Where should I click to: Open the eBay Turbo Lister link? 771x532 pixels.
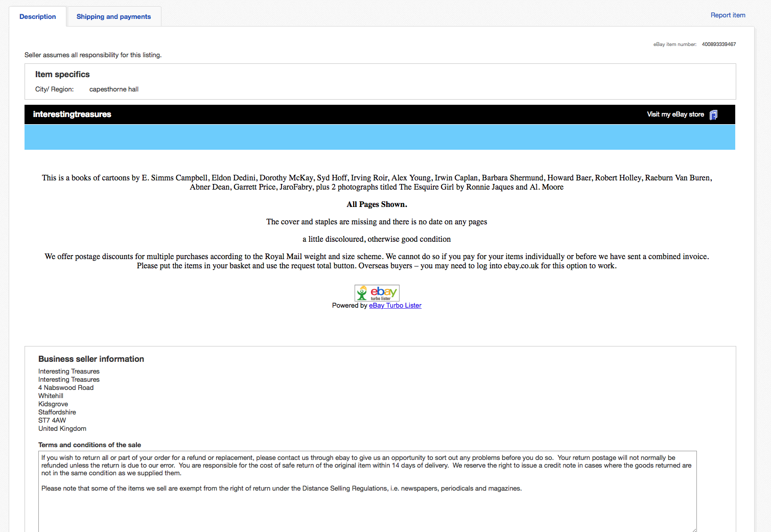[x=395, y=306]
